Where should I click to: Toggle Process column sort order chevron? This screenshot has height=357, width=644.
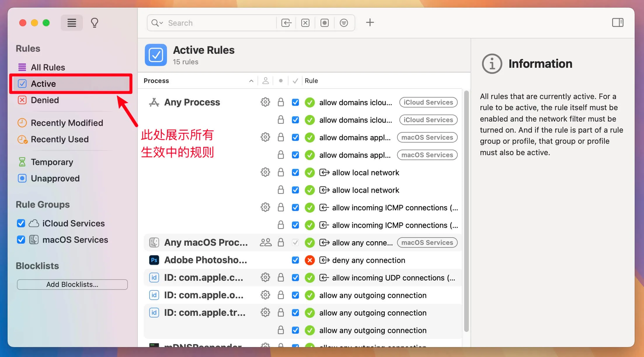pyautogui.click(x=251, y=81)
